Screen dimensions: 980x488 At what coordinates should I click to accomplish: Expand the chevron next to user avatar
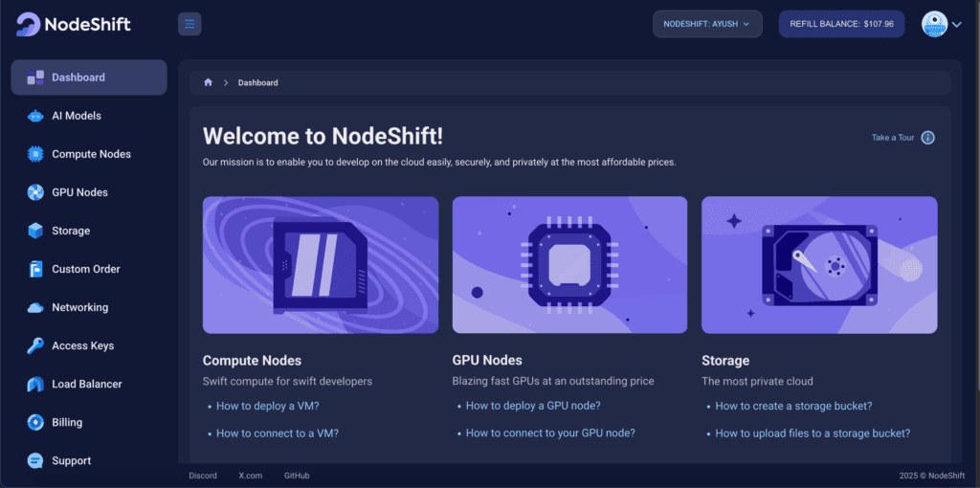click(957, 24)
